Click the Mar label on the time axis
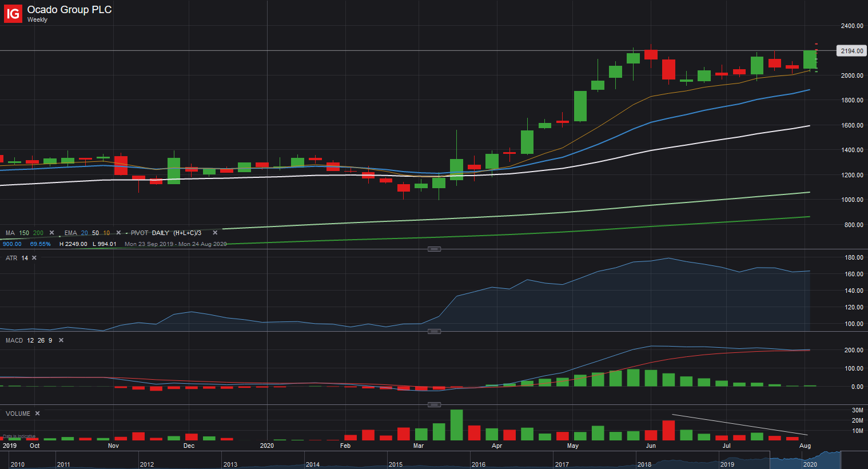This screenshot has width=868, height=469. (419, 446)
